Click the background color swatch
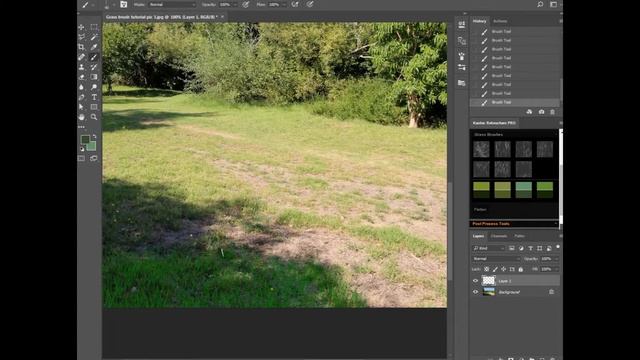This screenshot has height=360, width=640. point(92,146)
